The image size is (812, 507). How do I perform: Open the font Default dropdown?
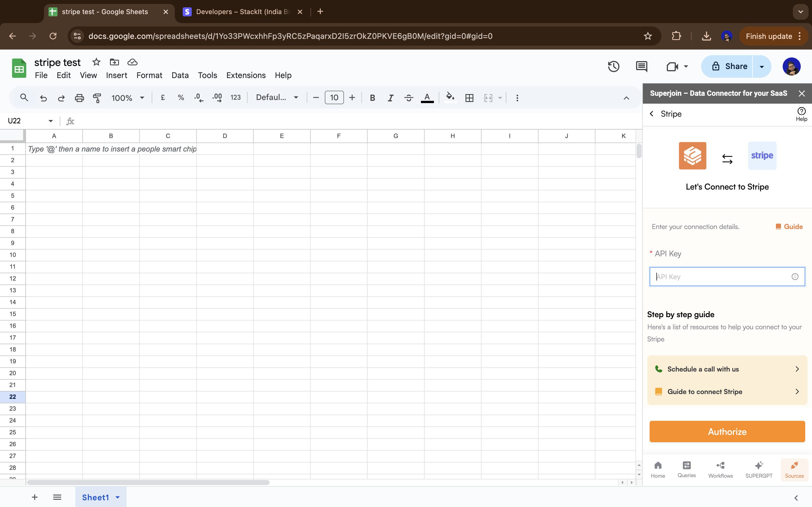[x=277, y=97]
